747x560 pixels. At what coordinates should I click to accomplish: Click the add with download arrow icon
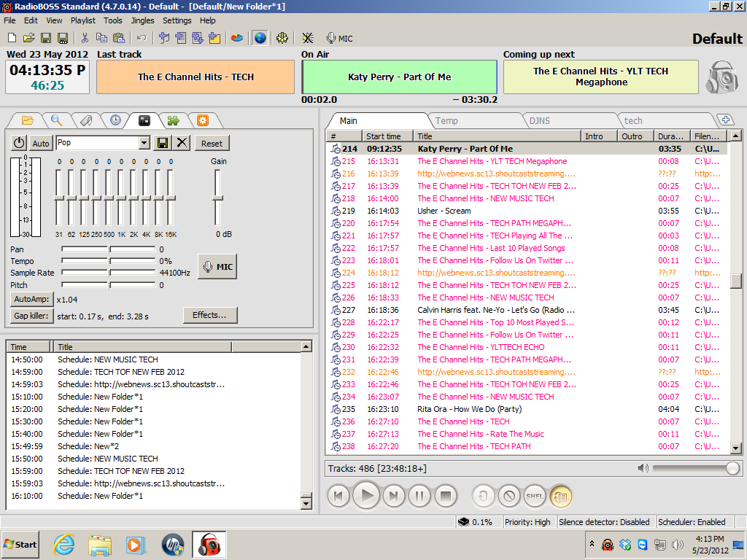(x=197, y=38)
